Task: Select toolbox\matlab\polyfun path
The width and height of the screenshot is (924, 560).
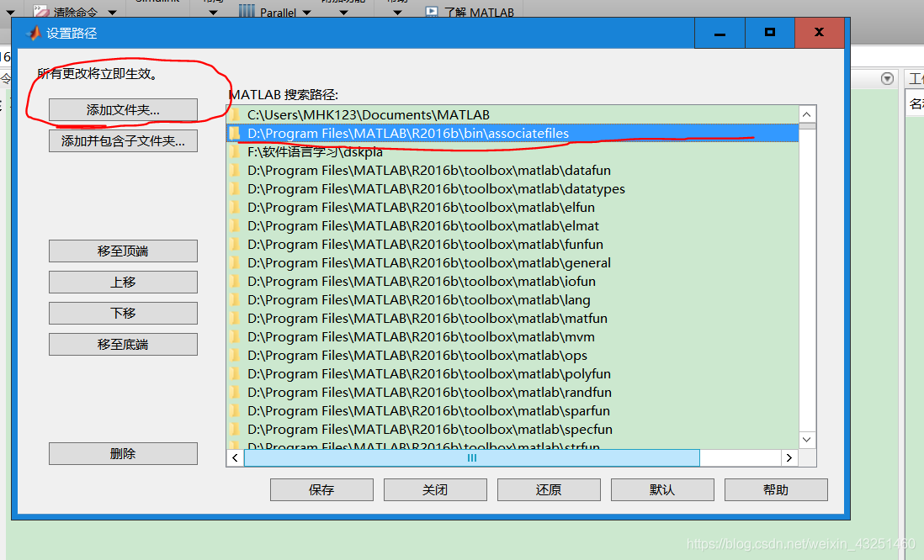Action: [x=512, y=374]
